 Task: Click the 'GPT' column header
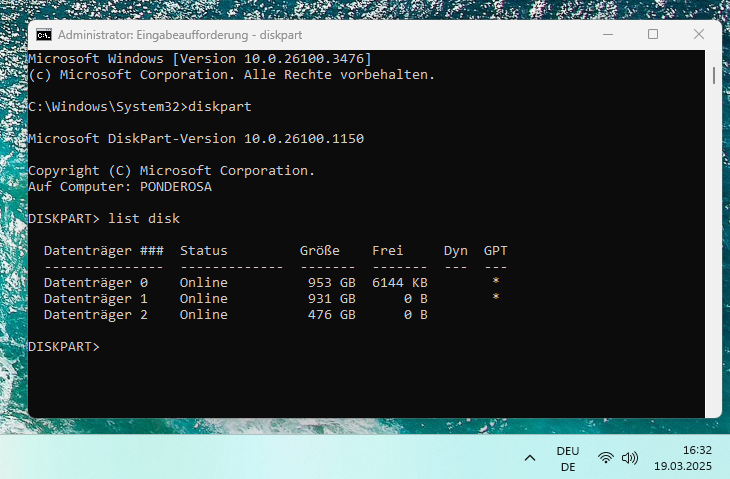coord(495,250)
